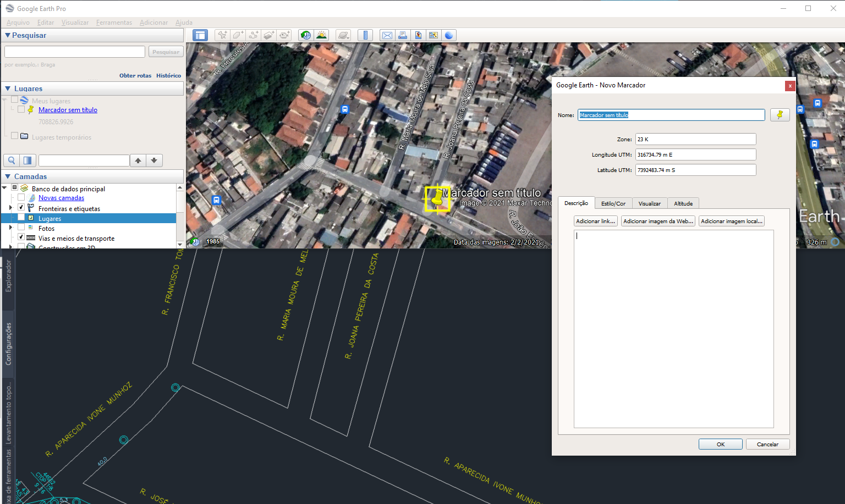Click the Google Earth Pro title bar logo

click(10, 8)
